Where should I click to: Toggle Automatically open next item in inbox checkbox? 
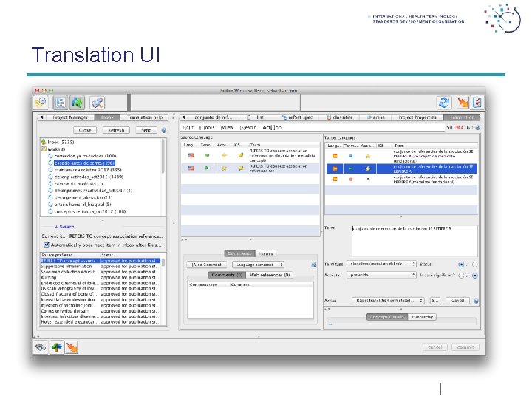(47, 245)
